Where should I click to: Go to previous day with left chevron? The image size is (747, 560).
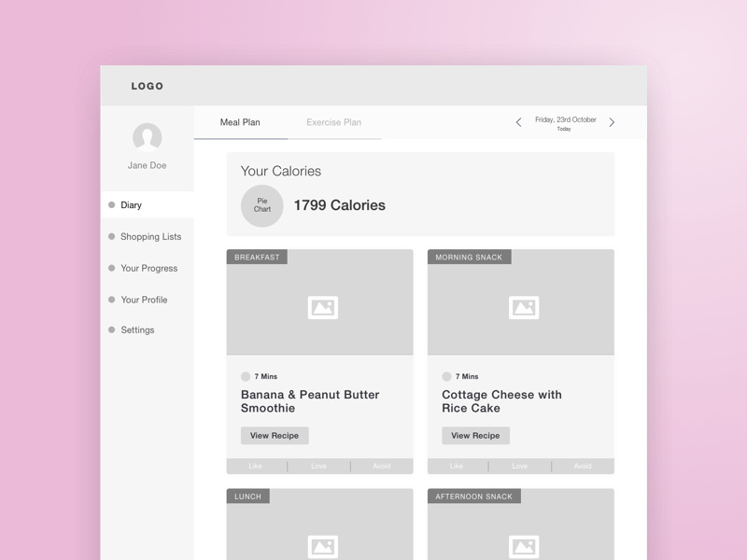[x=518, y=122]
